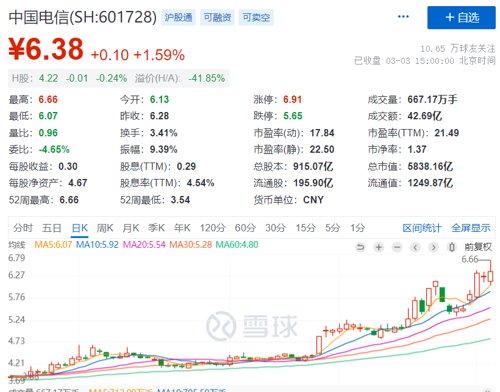
Task: Click the 成交额 value 42.69亿
Action: coord(425,116)
